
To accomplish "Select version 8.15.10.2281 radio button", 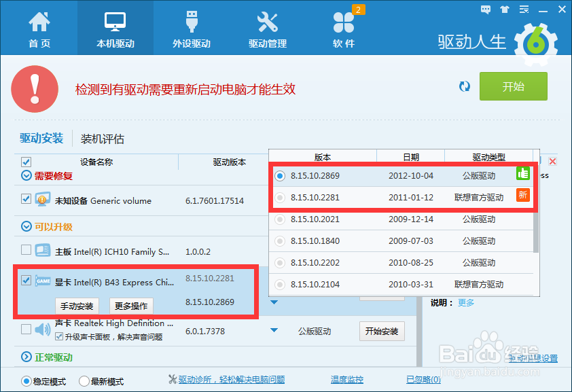I will pos(280,198).
